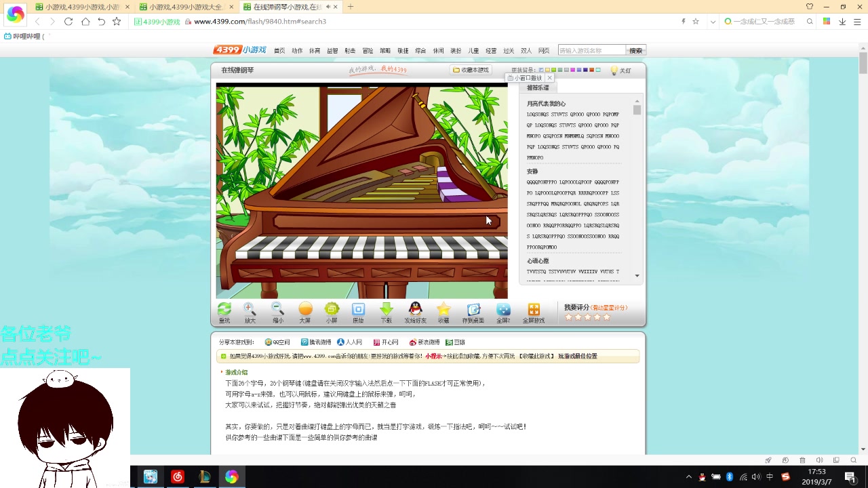868x488 pixels.
Task: Share the game to 开心网
Action: 386,342
